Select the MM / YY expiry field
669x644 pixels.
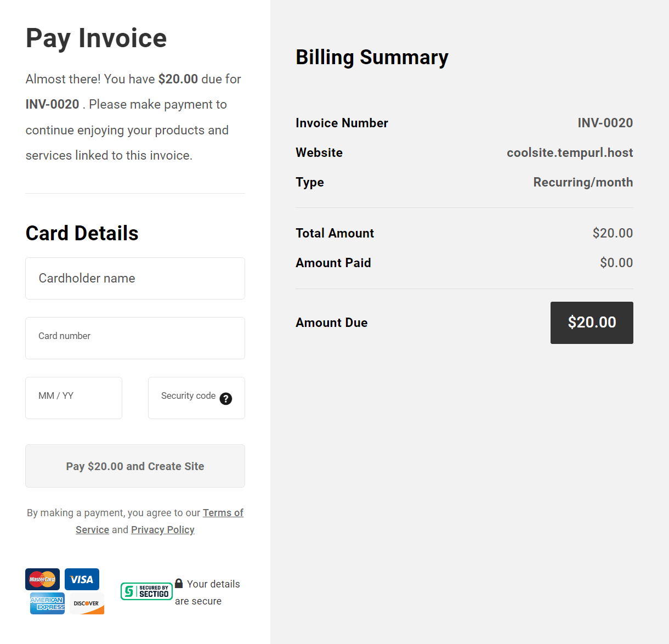[73, 398]
